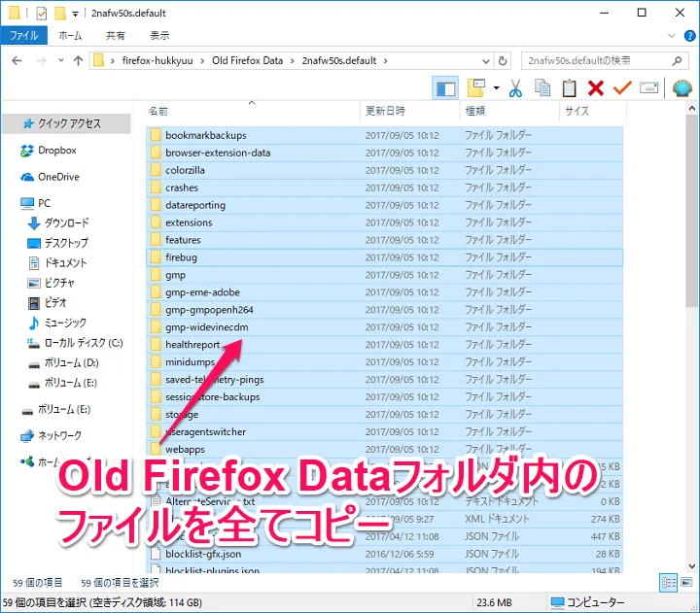Click the properties icon in title bar
The height and width of the screenshot is (613, 700).
click(41, 14)
